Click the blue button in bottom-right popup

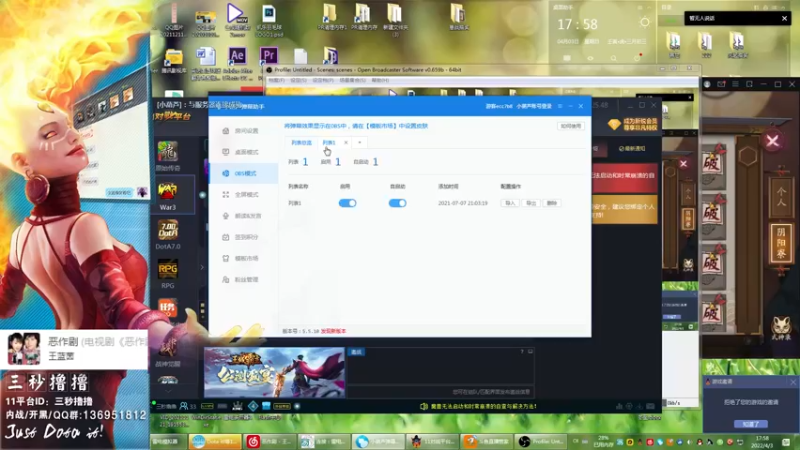[x=751, y=424]
